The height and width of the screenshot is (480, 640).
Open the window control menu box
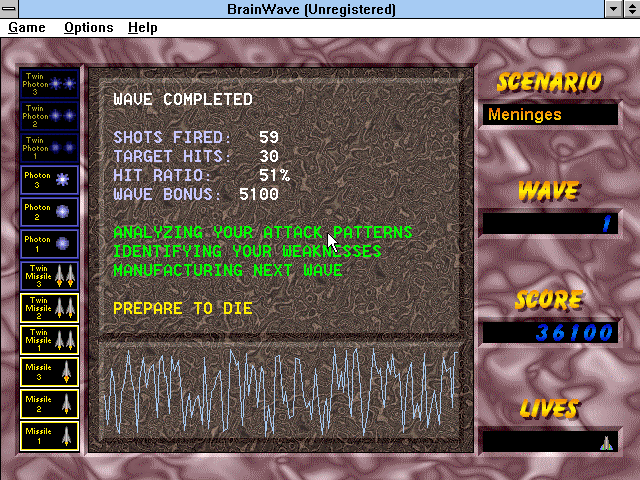[x=9, y=9]
